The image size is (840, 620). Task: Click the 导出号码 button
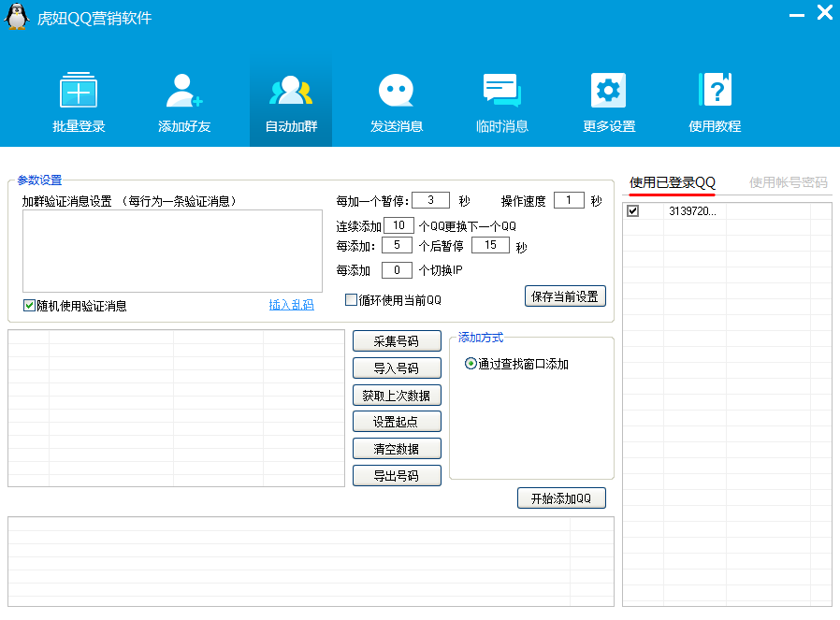click(397, 475)
